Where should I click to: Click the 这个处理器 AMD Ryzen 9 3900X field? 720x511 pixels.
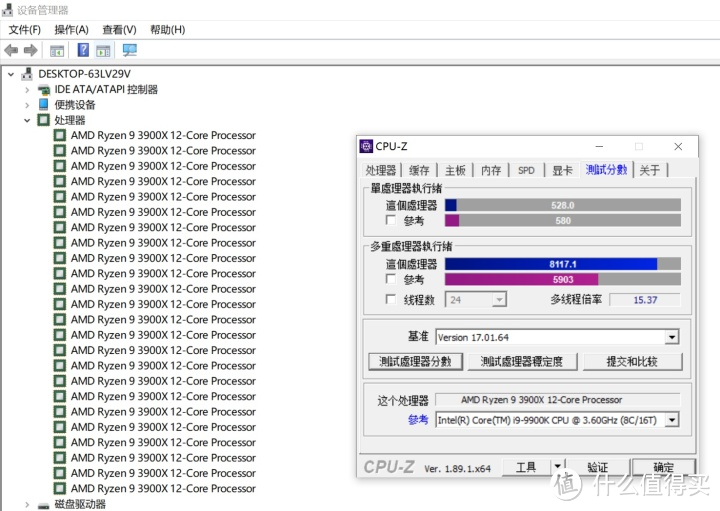(557, 400)
